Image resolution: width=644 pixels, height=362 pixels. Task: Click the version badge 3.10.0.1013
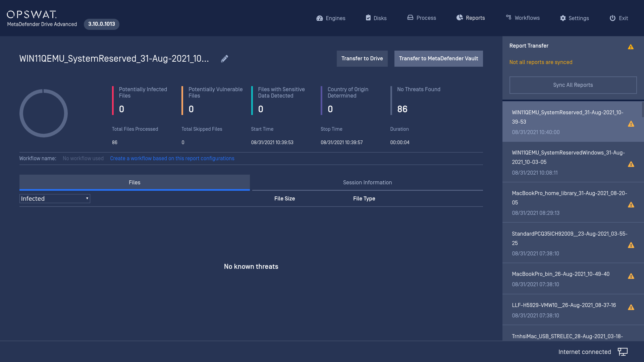pyautogui.click(x=102, y=24)
